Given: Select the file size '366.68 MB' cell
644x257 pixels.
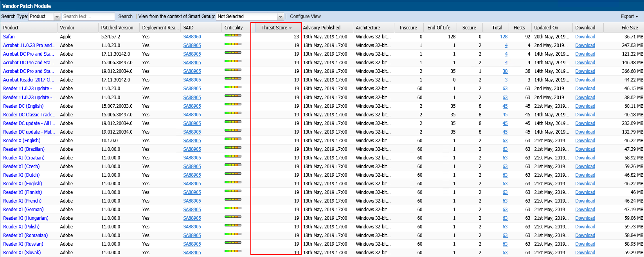Looking at the screenshot, I should tap(632, 71).
